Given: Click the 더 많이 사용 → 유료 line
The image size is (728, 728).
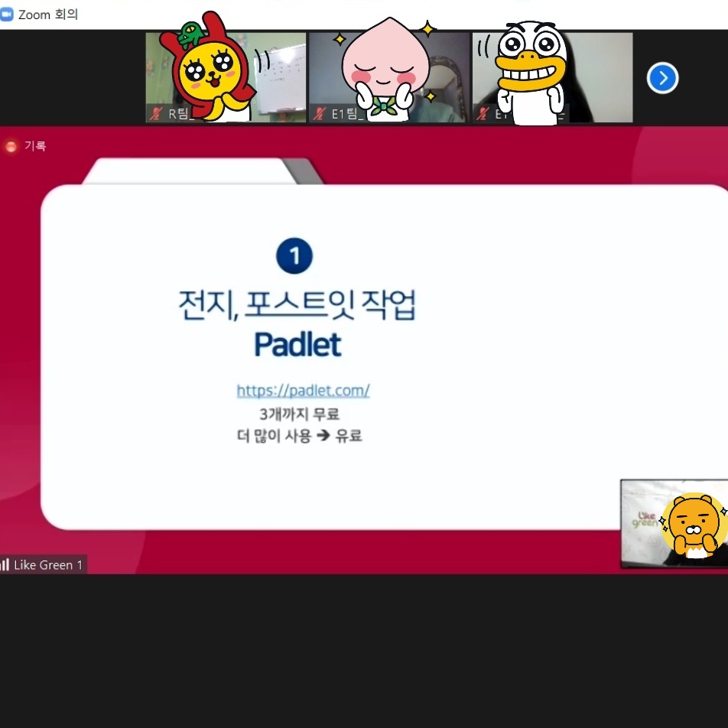Looking at the screenshot, I should click(300, 436).
